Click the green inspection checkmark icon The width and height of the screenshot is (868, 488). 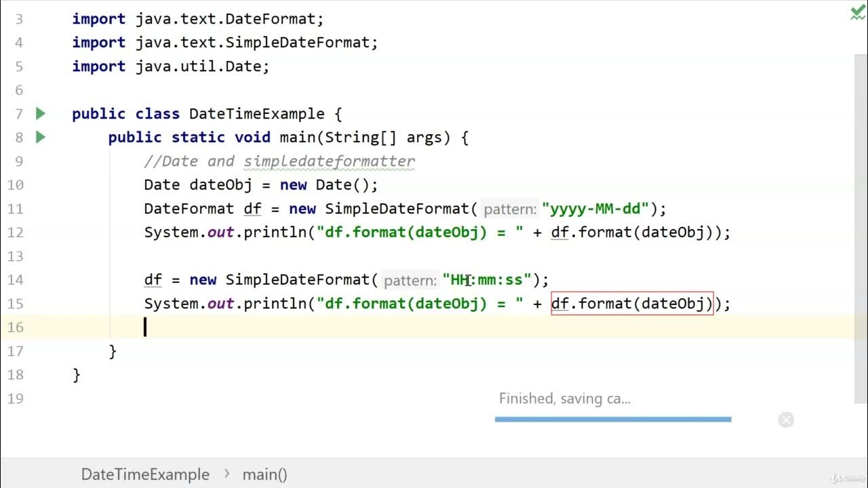coord(858,14)
